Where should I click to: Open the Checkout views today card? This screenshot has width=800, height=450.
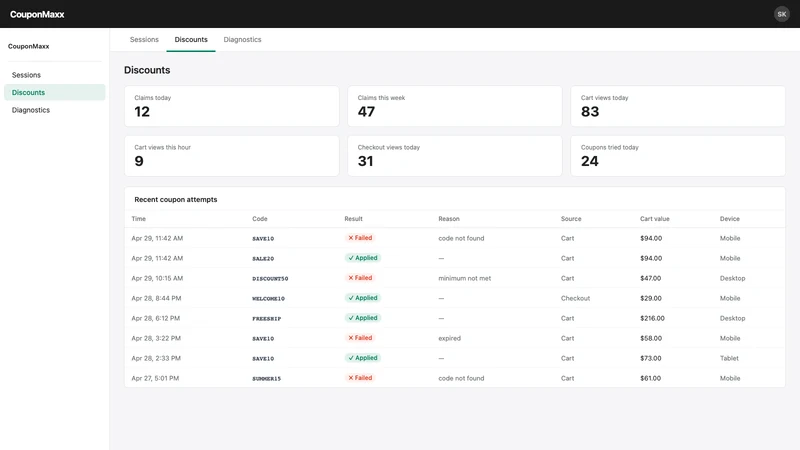click(455, 156)
